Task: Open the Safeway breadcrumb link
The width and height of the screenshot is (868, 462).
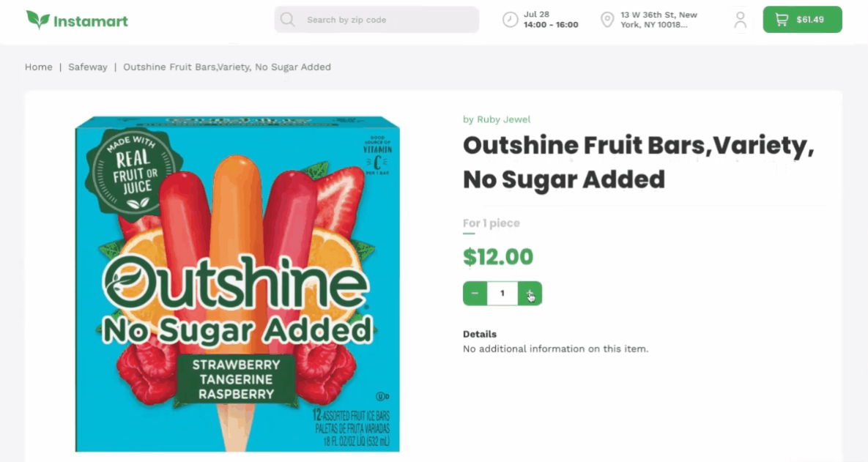Action: (x=87, y=67)
